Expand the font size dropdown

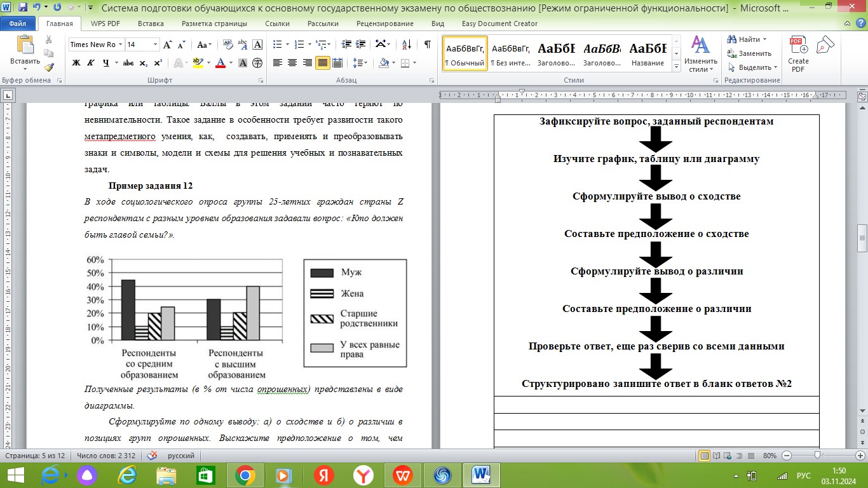155,44
